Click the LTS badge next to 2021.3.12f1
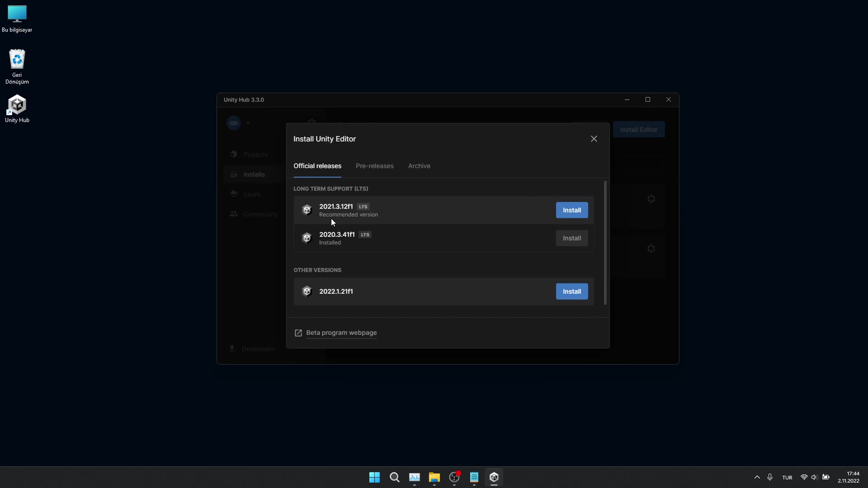The image size is (868, 488). pos(363,206)
